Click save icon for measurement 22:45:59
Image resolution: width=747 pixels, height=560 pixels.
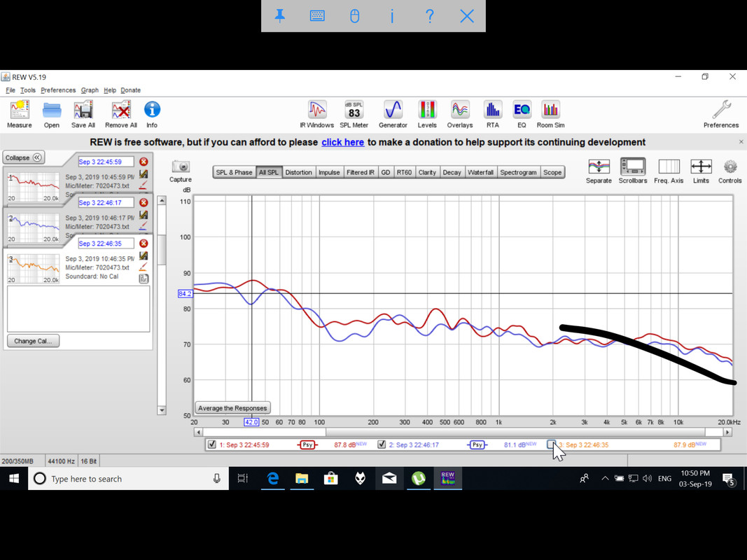click(144, 174)
